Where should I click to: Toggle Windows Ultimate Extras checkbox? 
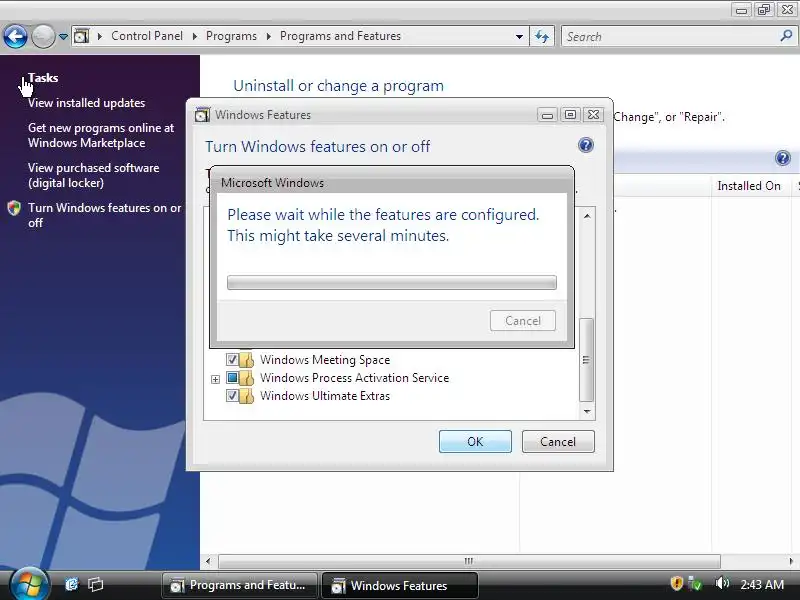[232, 396]
